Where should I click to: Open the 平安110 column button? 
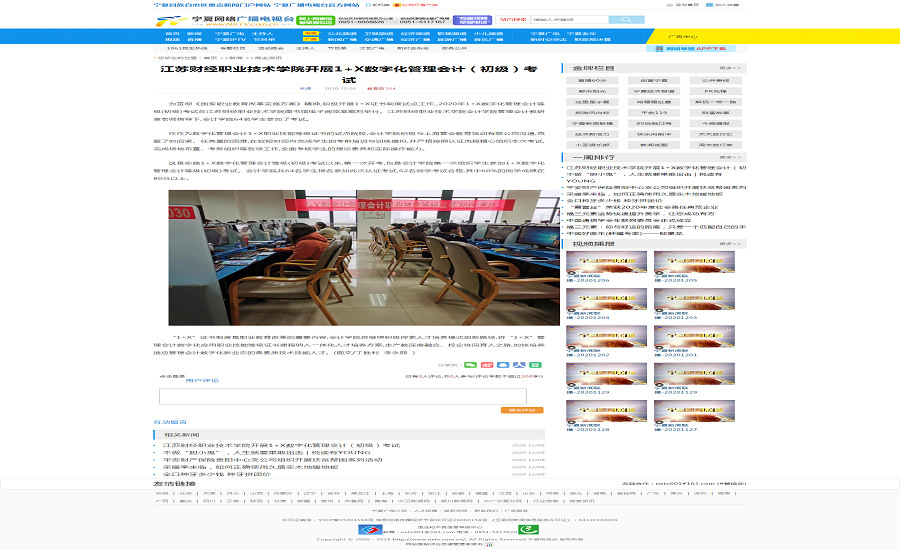pyautogui.click(x=654, y=112)
